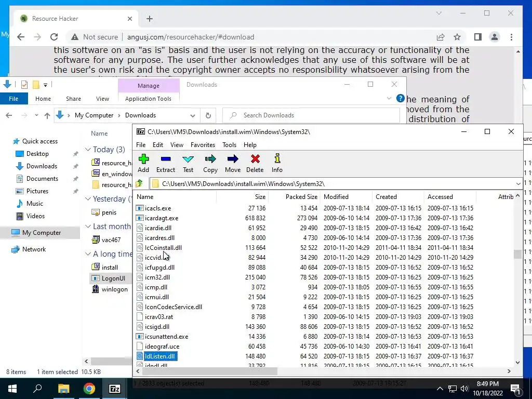Collapse the Yesterday group in Downloads
Image resolution: width=532 pixels, height=399 pixels.
(88, 199)
